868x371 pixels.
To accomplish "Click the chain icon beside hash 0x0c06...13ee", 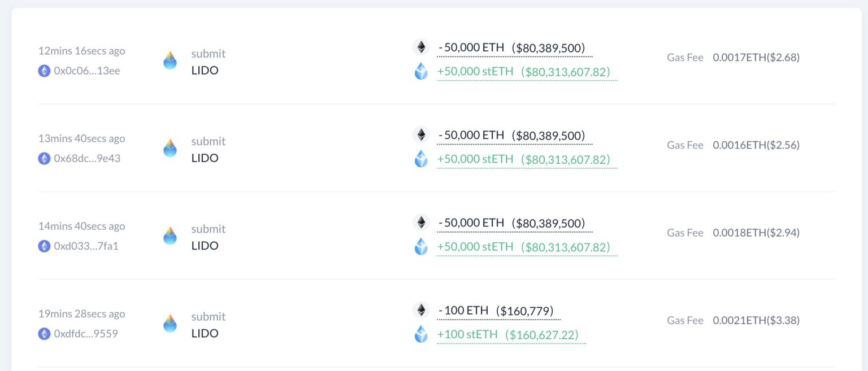I will coord(44,71).
